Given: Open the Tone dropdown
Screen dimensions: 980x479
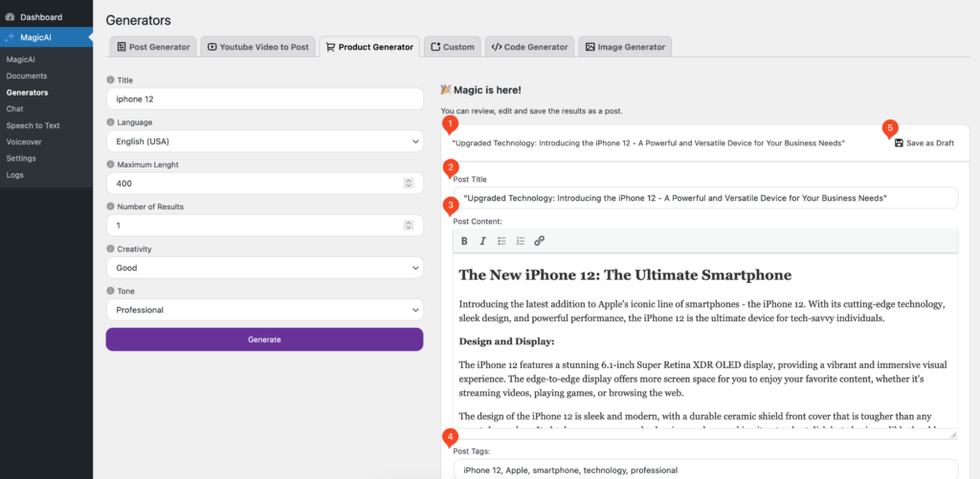Looking at the screenshot, I should [x=264, y=310].
